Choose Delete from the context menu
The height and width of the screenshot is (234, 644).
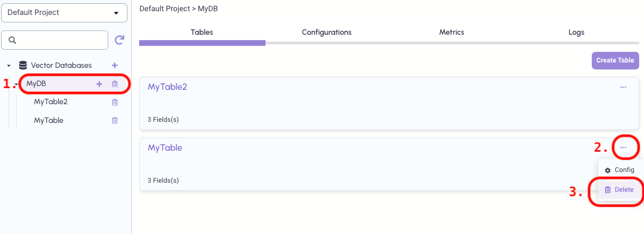pyautogui.click(x=619, y=190)
